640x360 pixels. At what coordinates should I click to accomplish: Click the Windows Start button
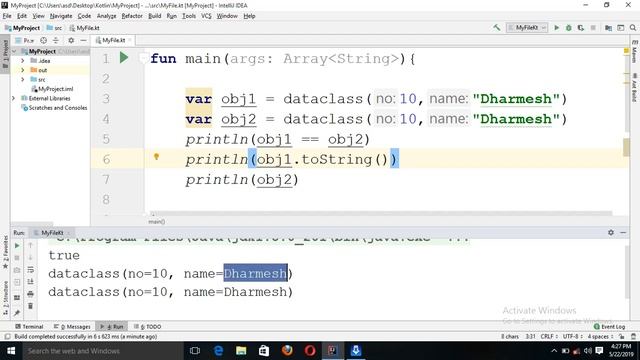click(x=11, y=351)
